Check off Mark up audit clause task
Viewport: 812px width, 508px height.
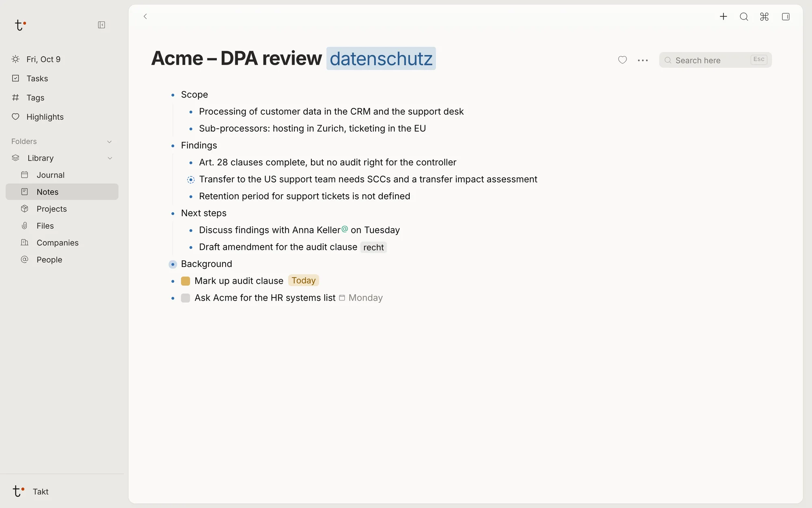tap(186, 281)
